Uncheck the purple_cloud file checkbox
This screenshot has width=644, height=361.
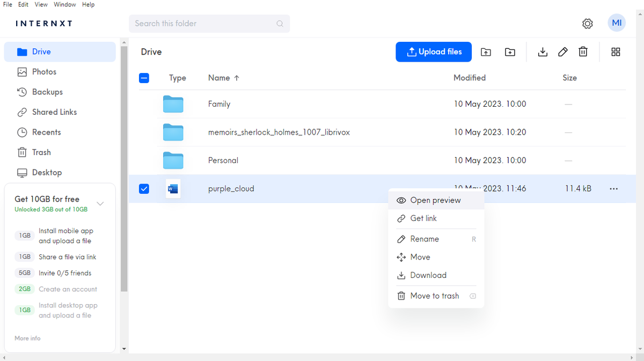[144, 188]
